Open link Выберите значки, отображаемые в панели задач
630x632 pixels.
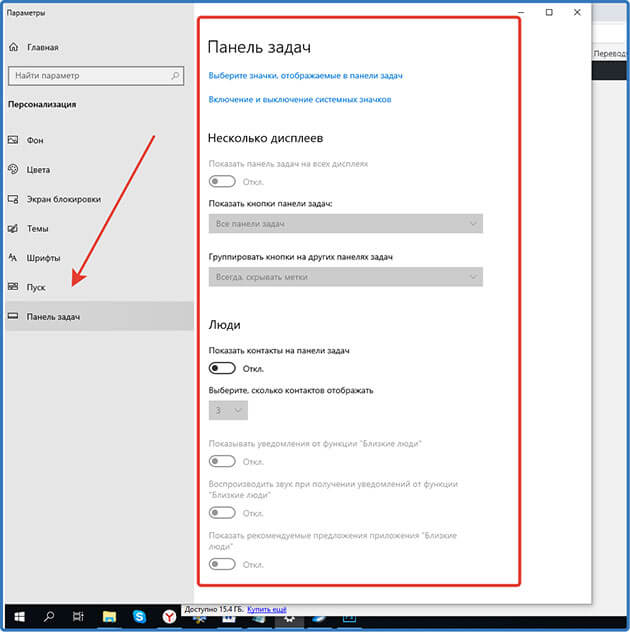(x=305, y=76)
